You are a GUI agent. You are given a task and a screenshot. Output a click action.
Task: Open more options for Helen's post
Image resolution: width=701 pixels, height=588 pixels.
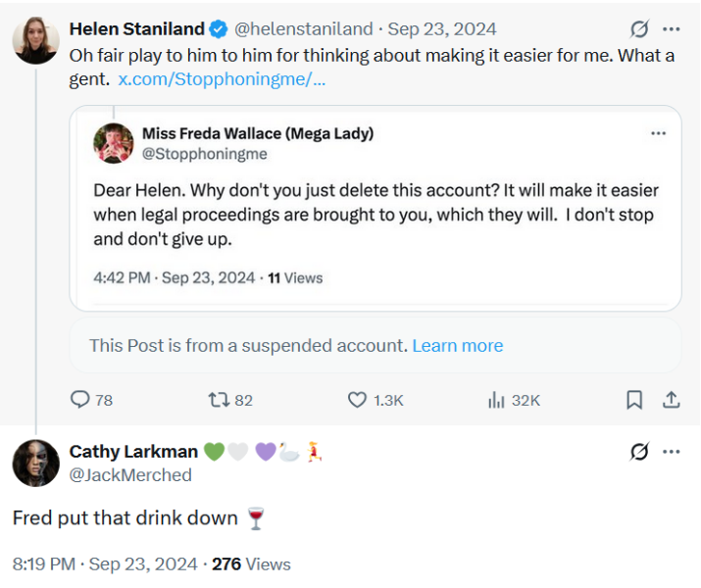(x=672, y=28)
